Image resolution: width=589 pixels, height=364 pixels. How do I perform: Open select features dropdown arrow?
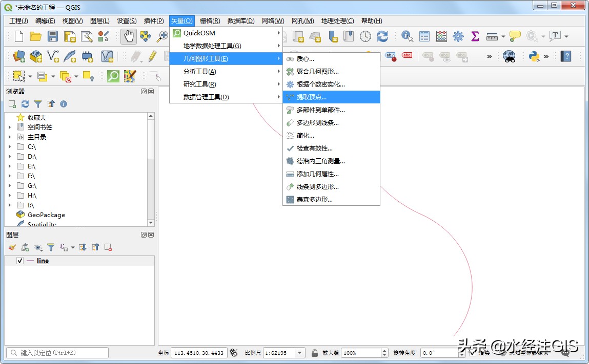coord(30,77)
